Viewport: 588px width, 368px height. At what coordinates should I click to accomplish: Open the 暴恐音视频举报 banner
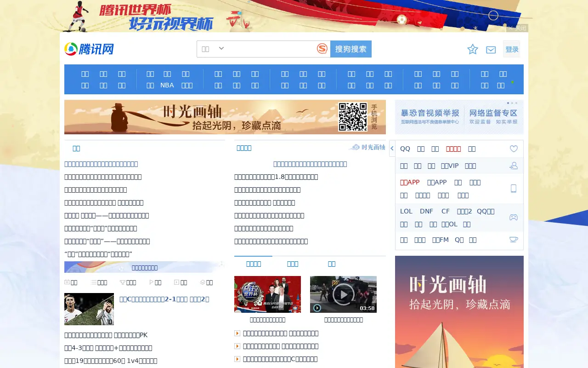pyautogui.click(x=430, y=117)
